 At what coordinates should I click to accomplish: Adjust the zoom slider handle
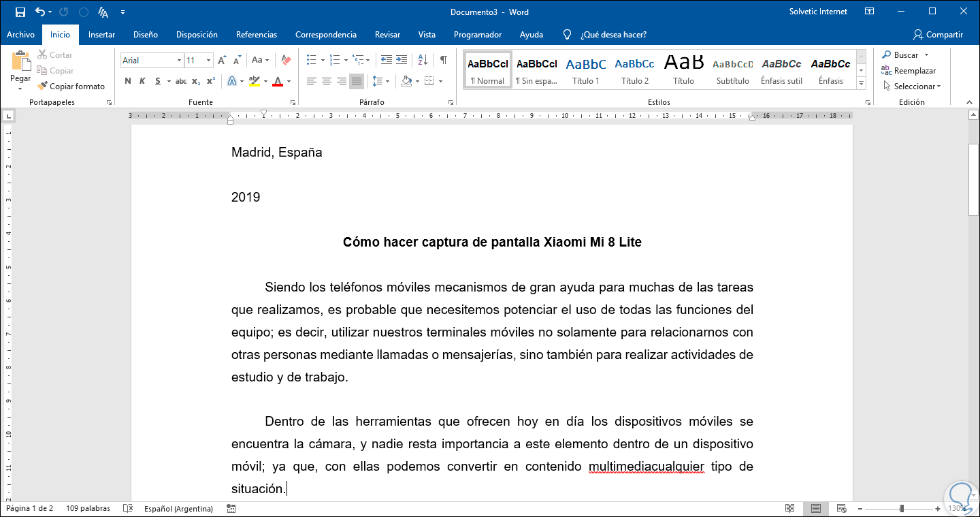[x=902, y=509]
